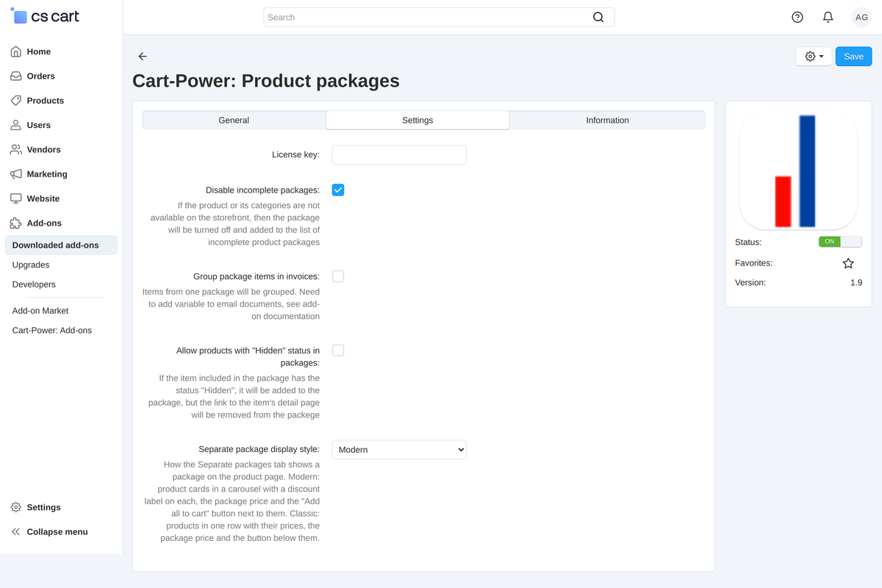Open the Vendors people icon
Screen dimensions: 882x588
tap(15, 149)
